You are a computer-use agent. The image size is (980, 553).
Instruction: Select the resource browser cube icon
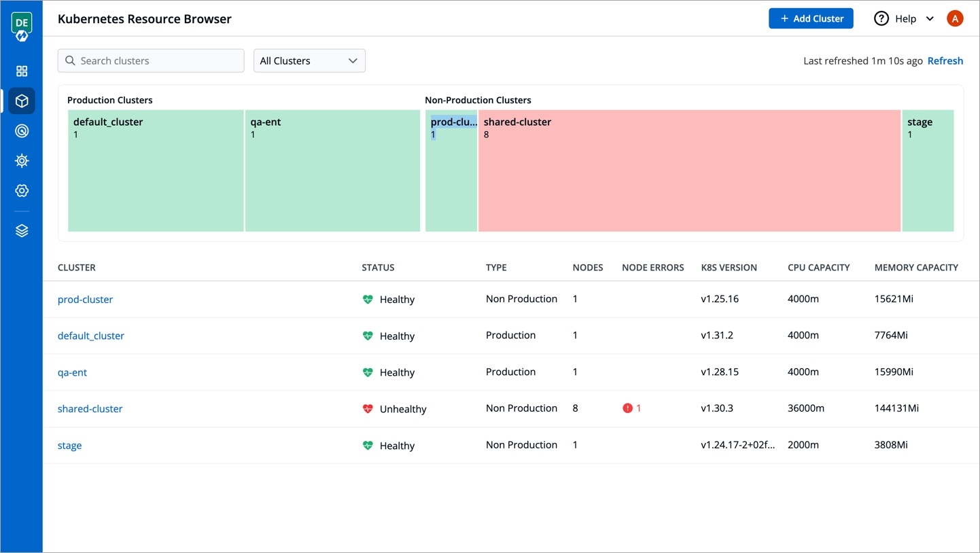22,101
